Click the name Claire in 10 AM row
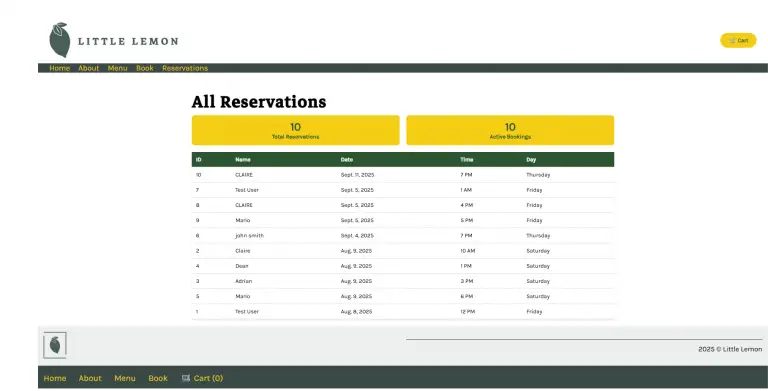The image size is (768, 391). [242, 251]
